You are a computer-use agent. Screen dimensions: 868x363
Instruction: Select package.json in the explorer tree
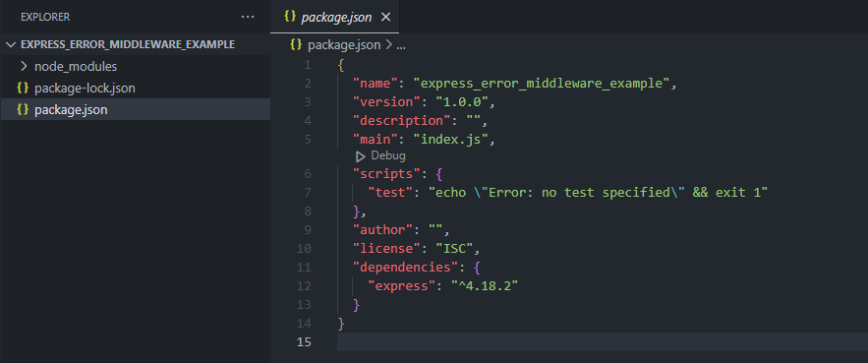click(135, 110)
